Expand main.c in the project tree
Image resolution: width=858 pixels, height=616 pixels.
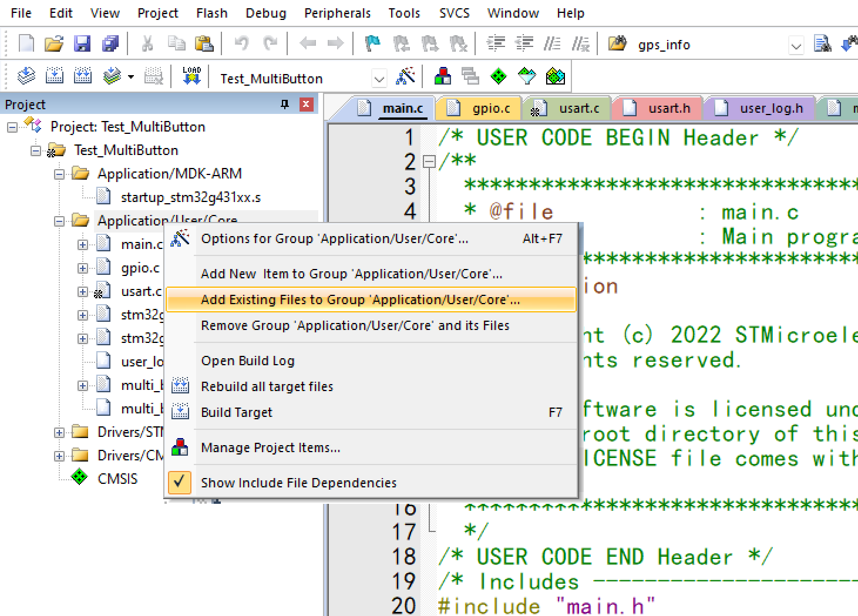tap(82, 244)
